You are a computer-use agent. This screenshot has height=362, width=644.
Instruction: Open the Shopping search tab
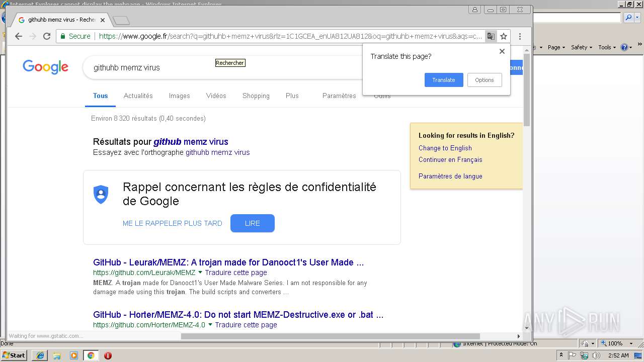pos(256,96)
